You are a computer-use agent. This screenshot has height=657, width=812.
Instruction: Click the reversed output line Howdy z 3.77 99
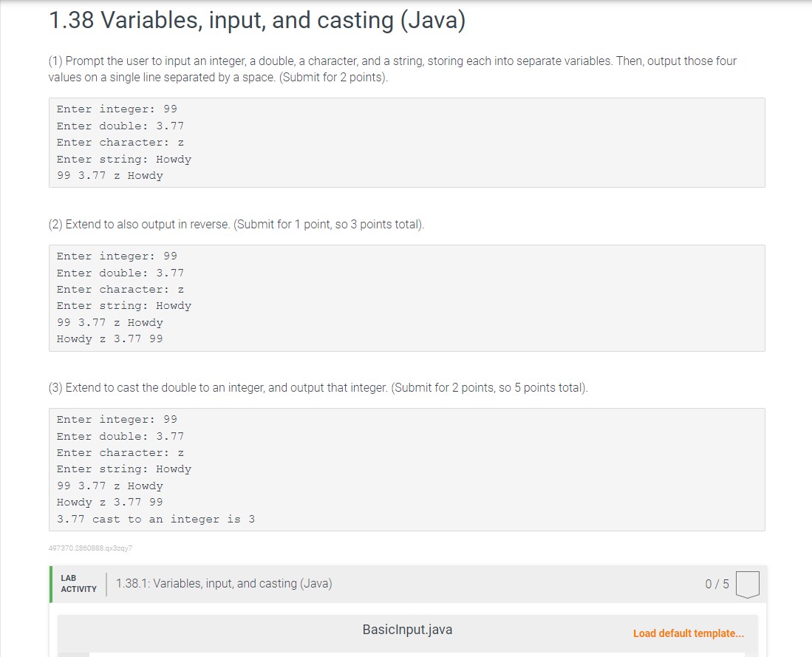click(109, 502)
